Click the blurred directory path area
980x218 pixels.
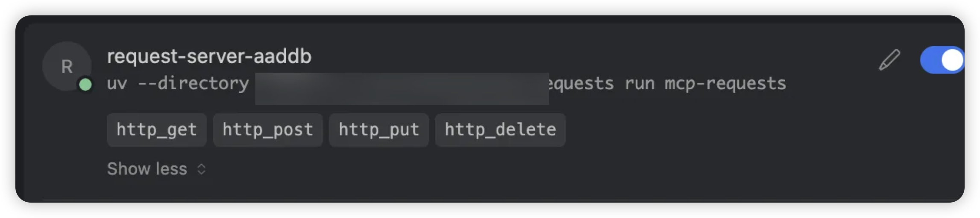(402, 88)
